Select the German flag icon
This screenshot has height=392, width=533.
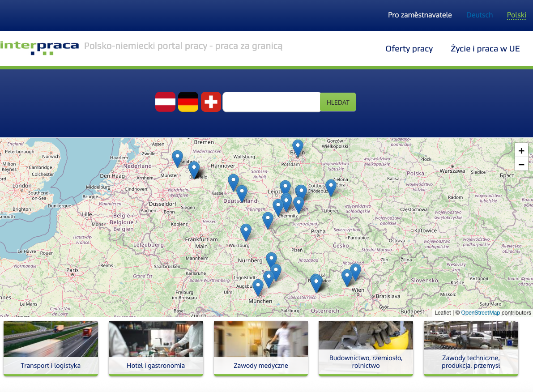click(188, 102)
